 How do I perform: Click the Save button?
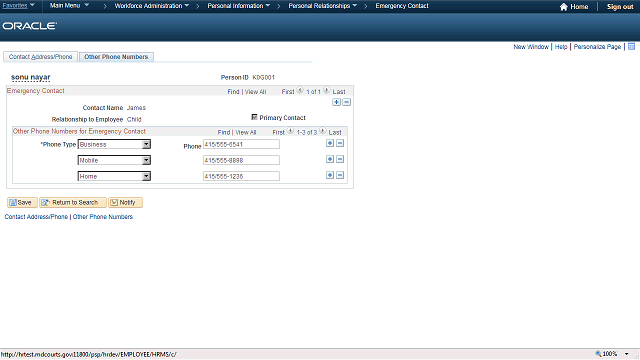point(22,202)
